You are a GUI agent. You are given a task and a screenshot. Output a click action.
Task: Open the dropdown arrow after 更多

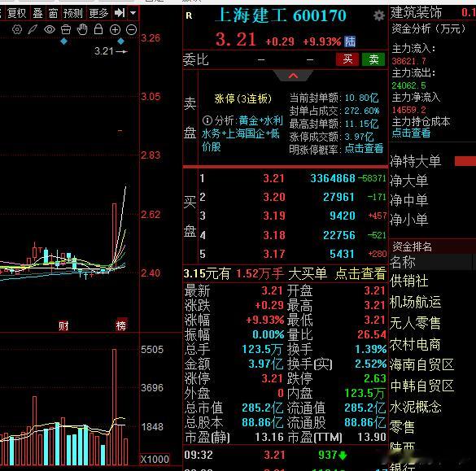133,13
